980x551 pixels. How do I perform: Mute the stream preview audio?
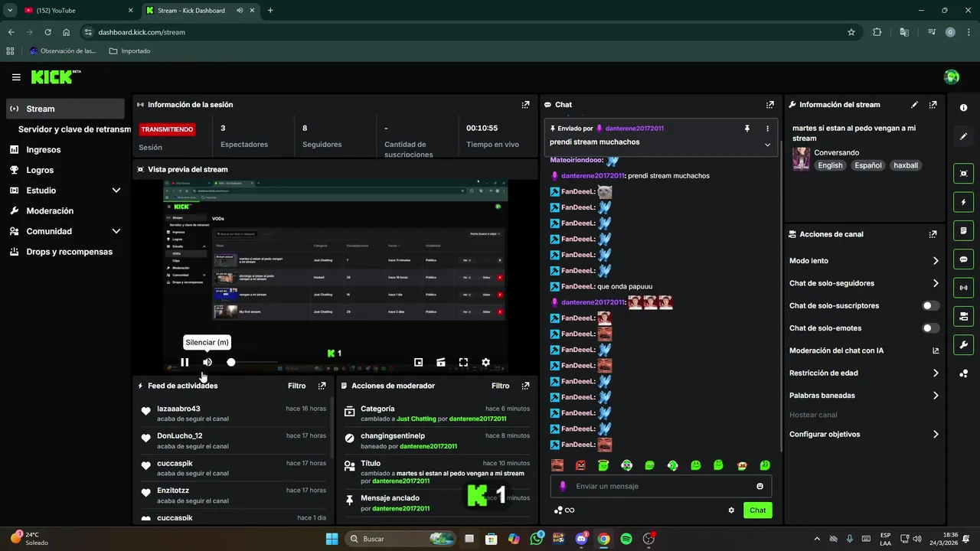click(207, 363)
